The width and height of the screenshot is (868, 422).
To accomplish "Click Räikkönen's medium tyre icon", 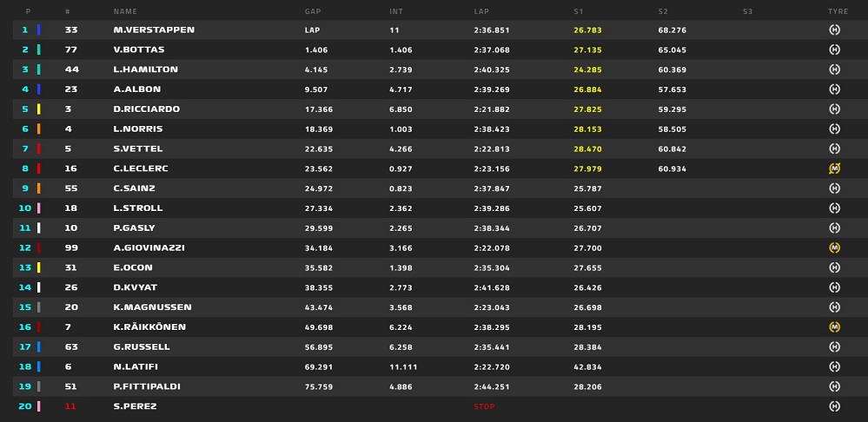I will [x=835, y=326].
